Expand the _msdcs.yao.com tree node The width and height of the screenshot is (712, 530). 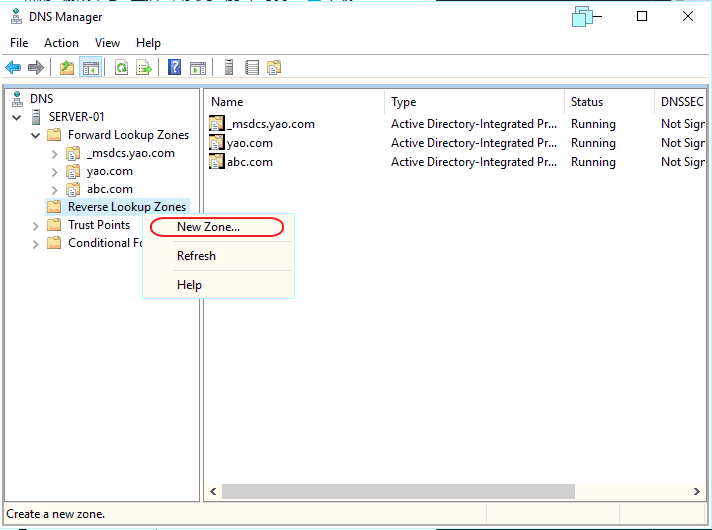coord(55,154)
